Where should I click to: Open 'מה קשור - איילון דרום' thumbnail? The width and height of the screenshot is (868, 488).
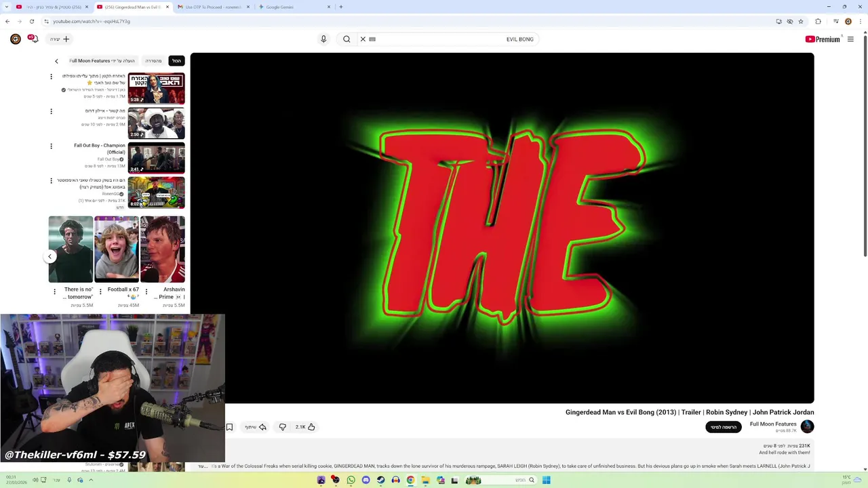156,123
